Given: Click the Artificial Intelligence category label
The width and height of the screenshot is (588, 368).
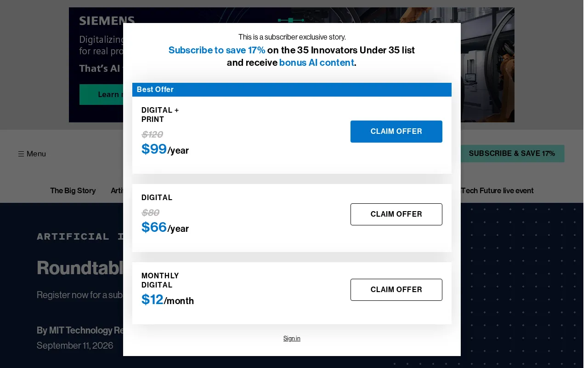Looking at the screenshot, I should click(80, 236).
